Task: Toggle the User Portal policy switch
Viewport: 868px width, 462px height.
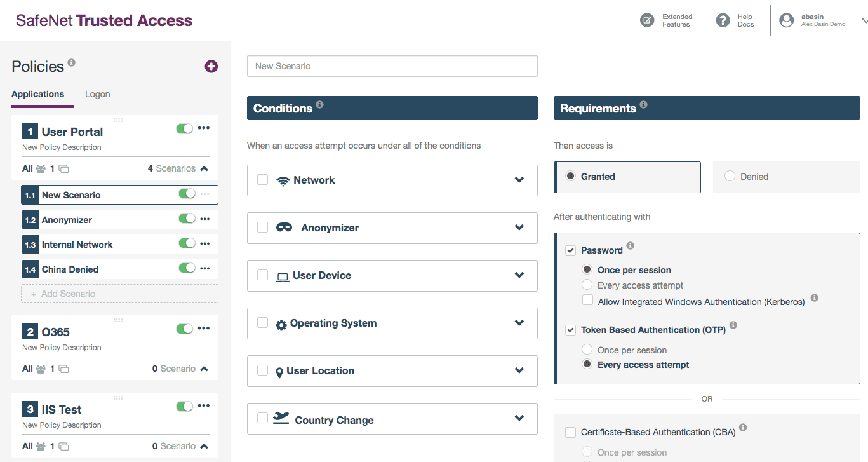Action: [x=185, y=129]
